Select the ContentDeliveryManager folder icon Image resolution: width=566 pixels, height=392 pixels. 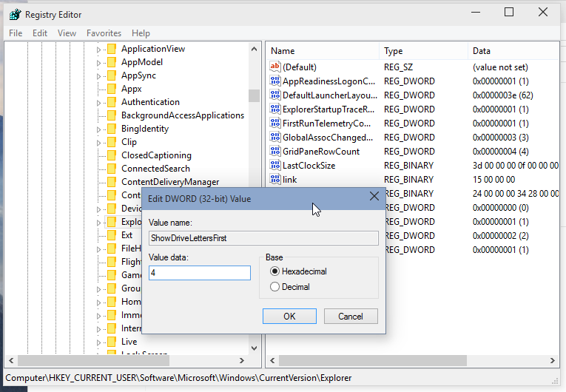point(112,182)
